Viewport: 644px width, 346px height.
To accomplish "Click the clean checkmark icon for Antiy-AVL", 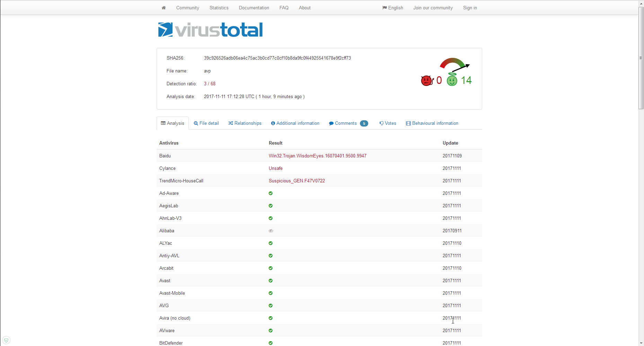I will [271, 256].
